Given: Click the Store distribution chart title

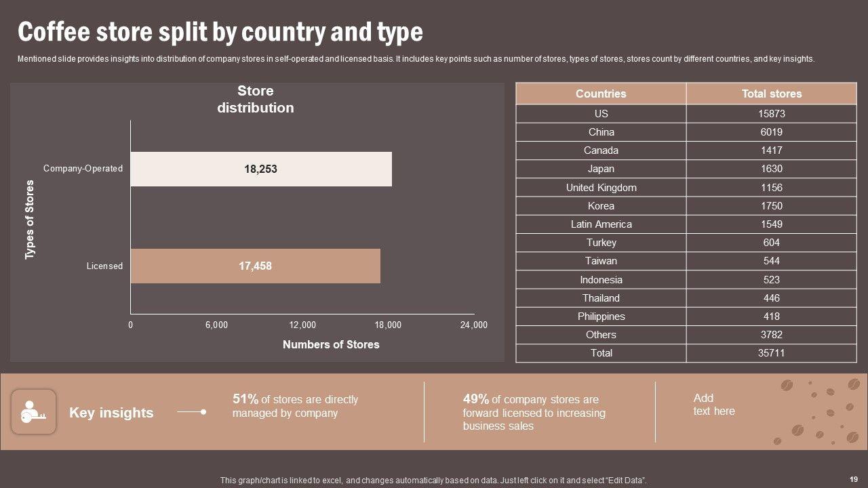Looking at the screenshot, I should [256, 99].
